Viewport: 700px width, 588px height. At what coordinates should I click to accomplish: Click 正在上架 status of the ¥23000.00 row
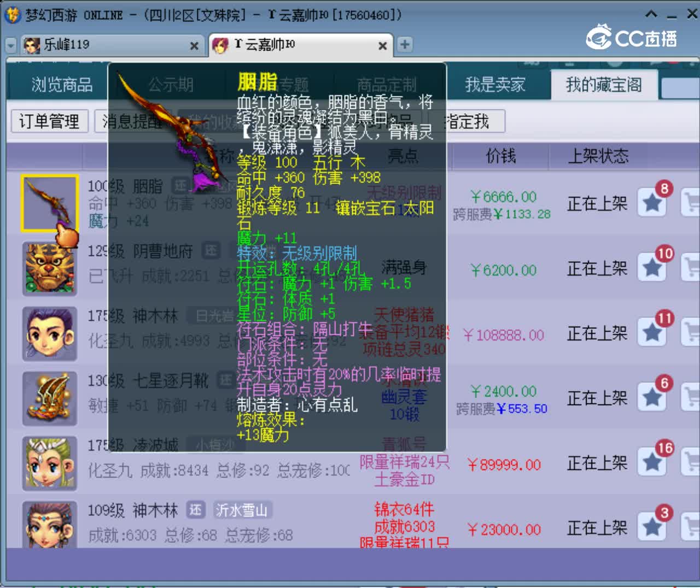[x=597, y=528]
